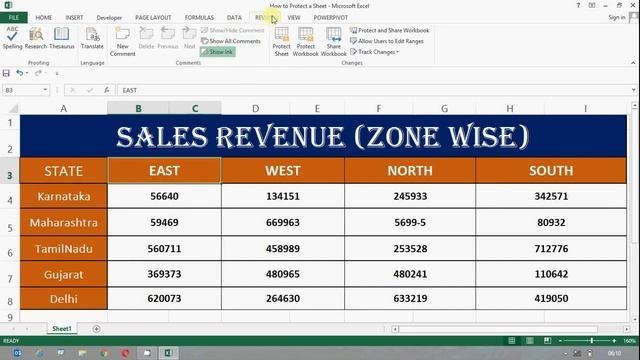Image resolution: width=640 pixels, height=360 pixels.
Task: Select the cell containing 5699-5
Action: pos(410,222)
